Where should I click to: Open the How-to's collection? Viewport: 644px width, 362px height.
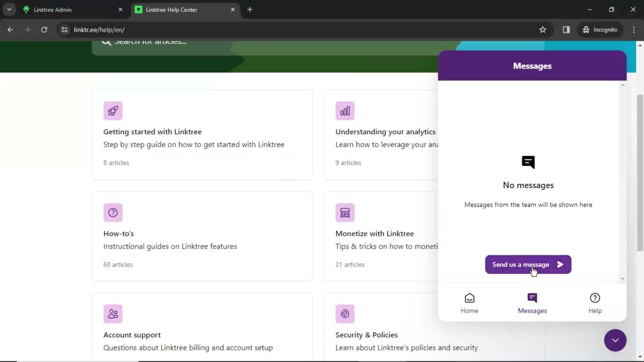pos(202,236)
